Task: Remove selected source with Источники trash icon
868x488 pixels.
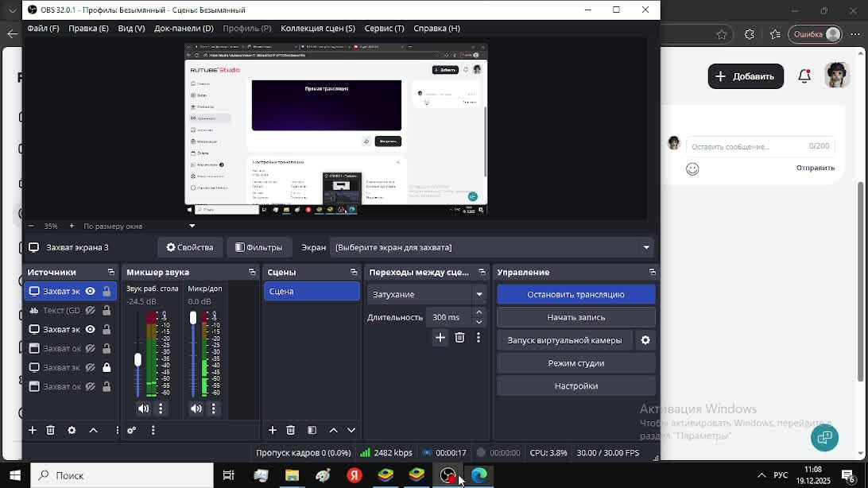Action: 50,430
